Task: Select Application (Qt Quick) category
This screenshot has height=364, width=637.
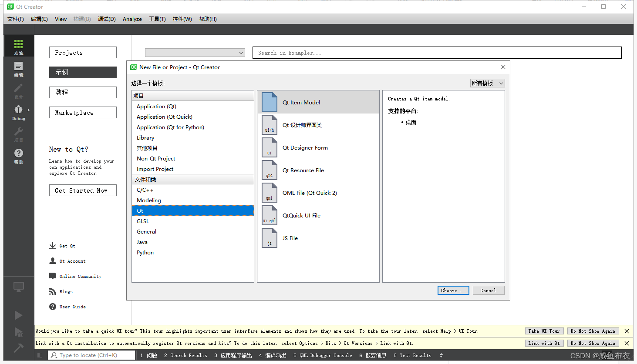Action: pyautogui.click(x=192, y=117)
